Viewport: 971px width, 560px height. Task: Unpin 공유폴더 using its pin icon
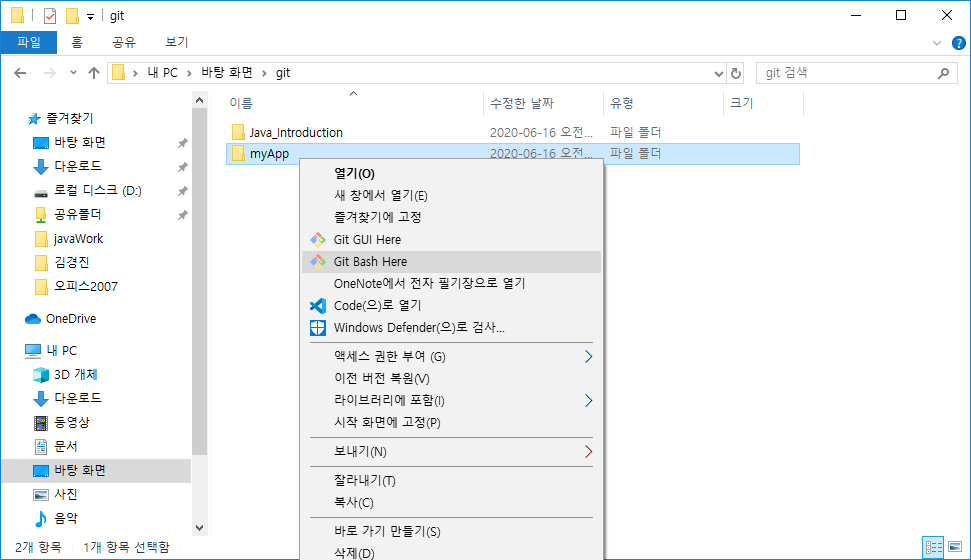point(183,216)
